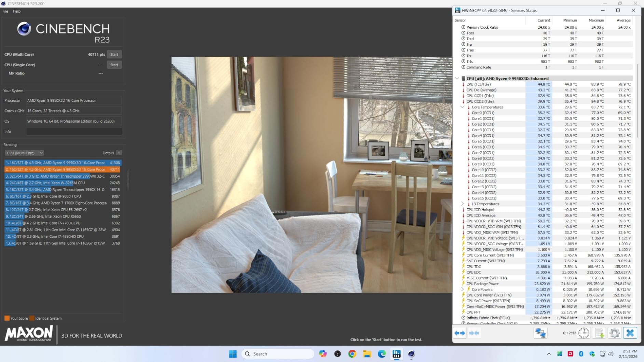The image size is (644, 362).
Task: Expand the Core Powers node
Action: point(462,289)
